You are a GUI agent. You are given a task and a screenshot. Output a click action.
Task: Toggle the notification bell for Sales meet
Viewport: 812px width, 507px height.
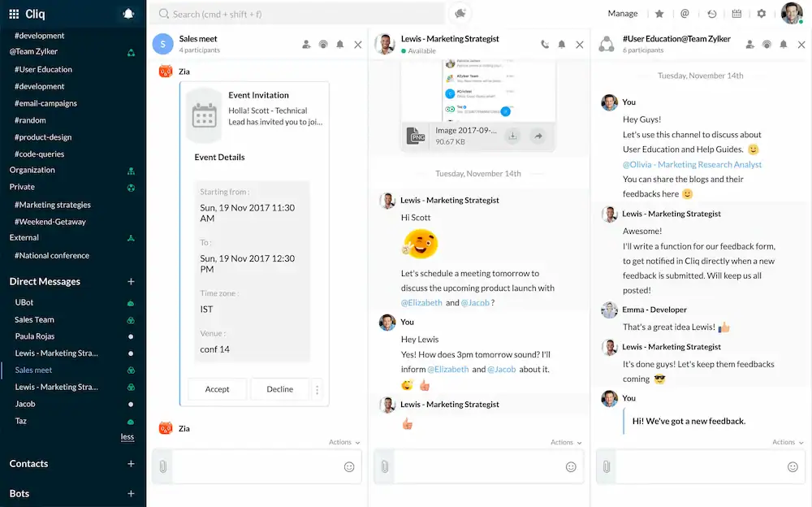click(340, 45)
